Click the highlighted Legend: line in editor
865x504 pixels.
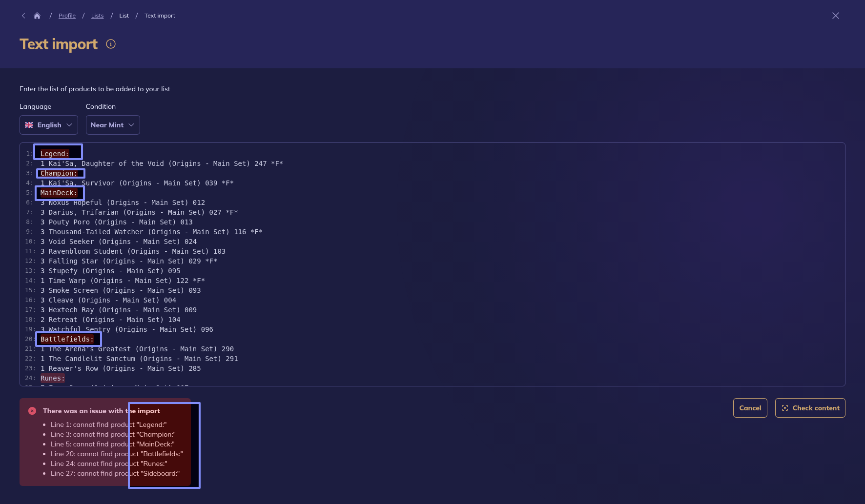click(x=55, y=154)
